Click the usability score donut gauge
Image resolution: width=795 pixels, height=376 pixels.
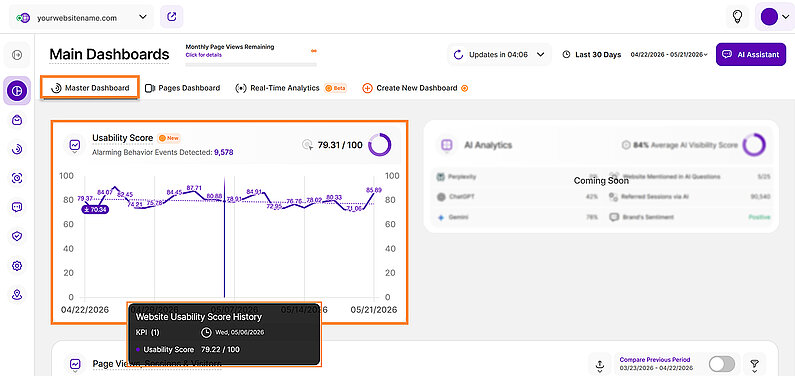pyautogui.click(x=379, y=145)
